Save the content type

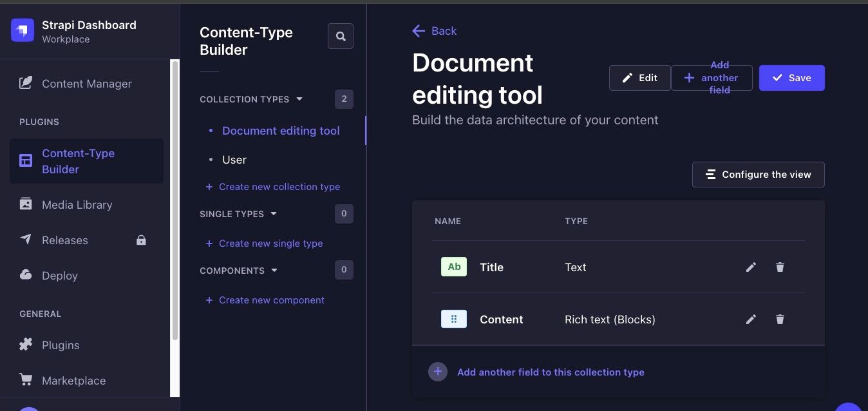[x=792, y=78]
